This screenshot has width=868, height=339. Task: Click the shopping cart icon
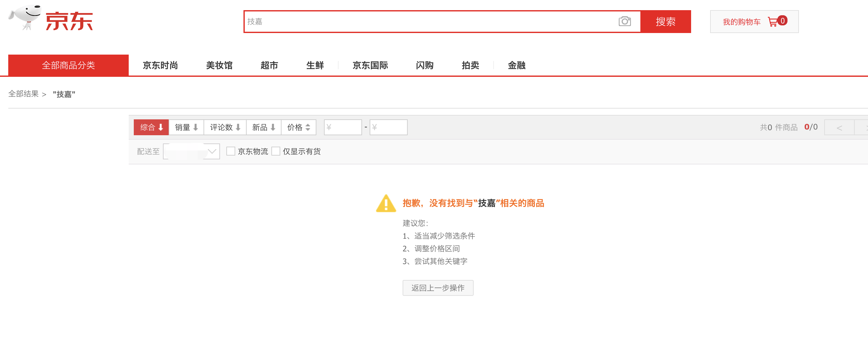[773, 22]
